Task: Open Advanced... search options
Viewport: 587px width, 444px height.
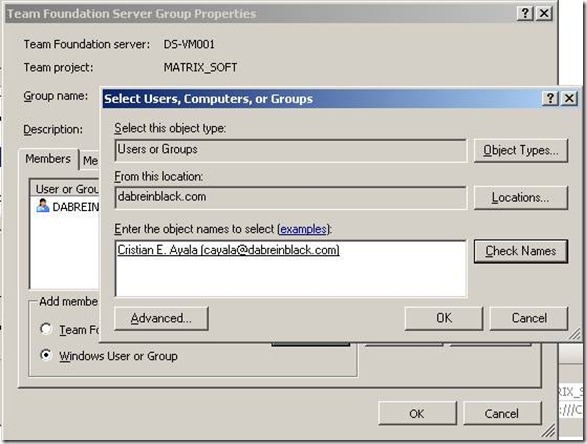Action: tap(161, 319)
